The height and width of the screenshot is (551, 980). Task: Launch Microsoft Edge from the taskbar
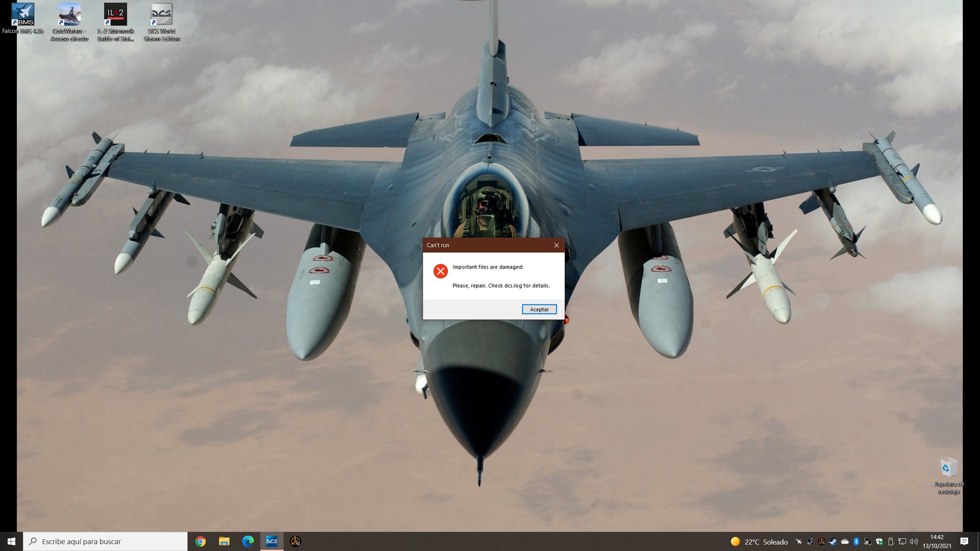coord(248,541)
